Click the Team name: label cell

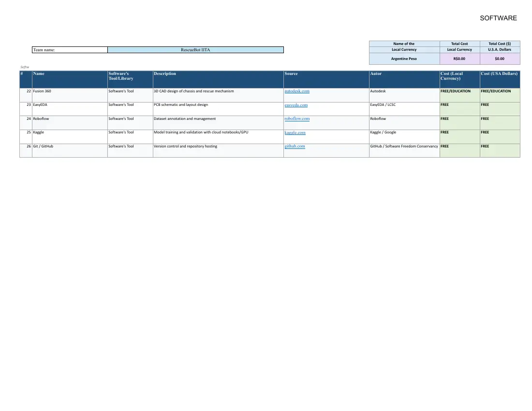(x=70, y=50)
